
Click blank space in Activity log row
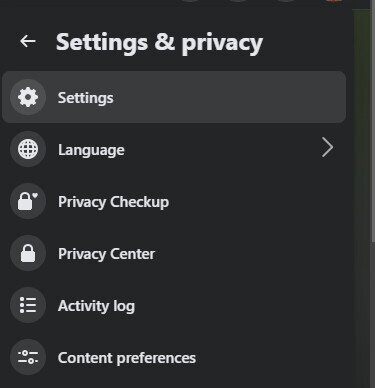[240, 305]
